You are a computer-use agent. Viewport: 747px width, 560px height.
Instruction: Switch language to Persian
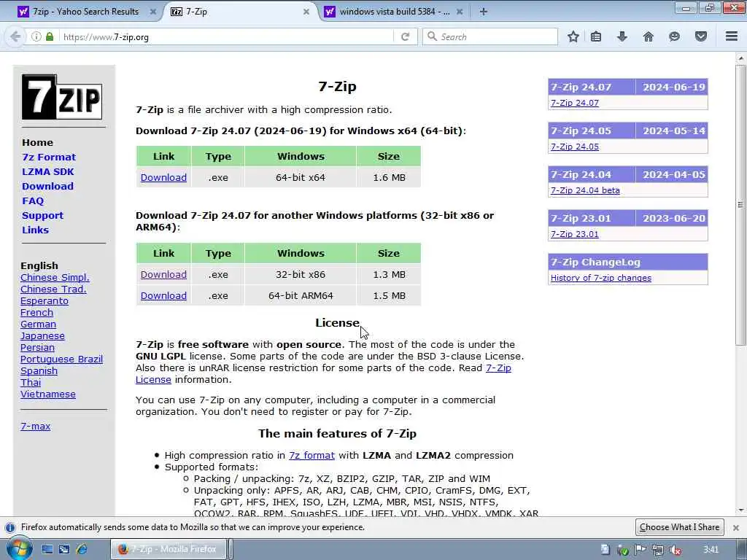tap(37, 348)
